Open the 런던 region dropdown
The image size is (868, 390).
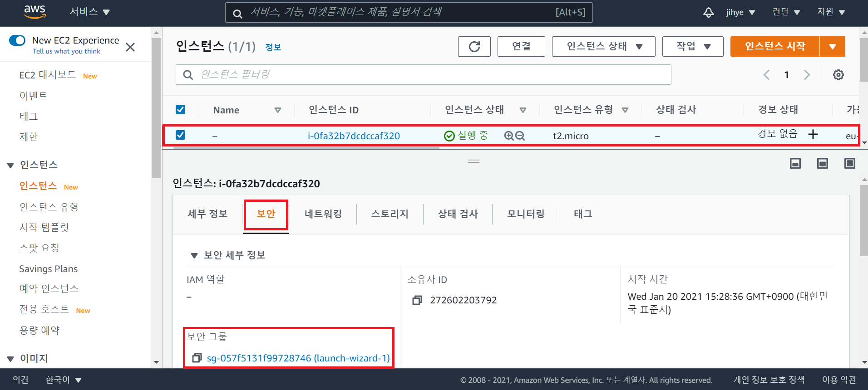point(786,12)
